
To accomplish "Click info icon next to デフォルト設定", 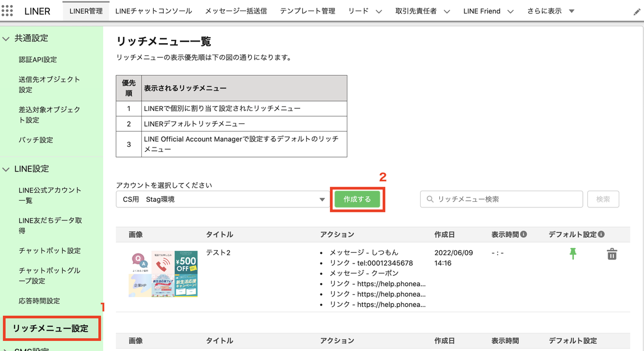I will pyautogui.click(x=601, y=234).
